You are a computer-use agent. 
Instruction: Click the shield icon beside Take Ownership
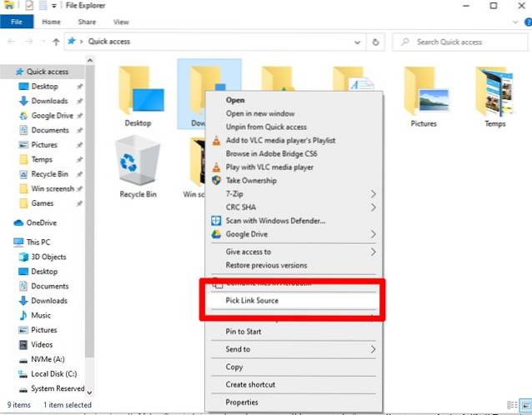216,180
